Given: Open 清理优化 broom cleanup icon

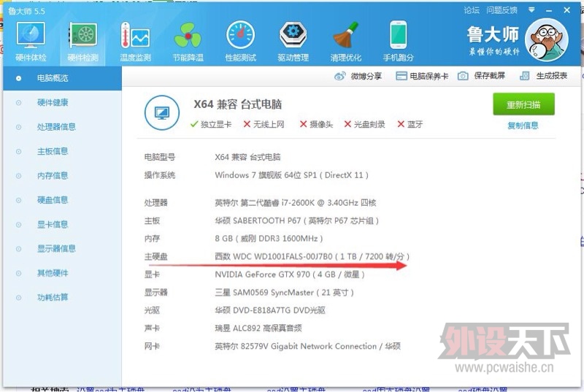Looking at the screenshot, I should coord(345,35).
